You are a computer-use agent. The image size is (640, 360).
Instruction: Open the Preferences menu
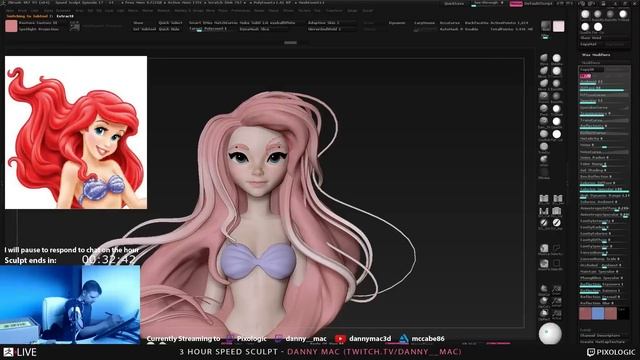point(240,11)
